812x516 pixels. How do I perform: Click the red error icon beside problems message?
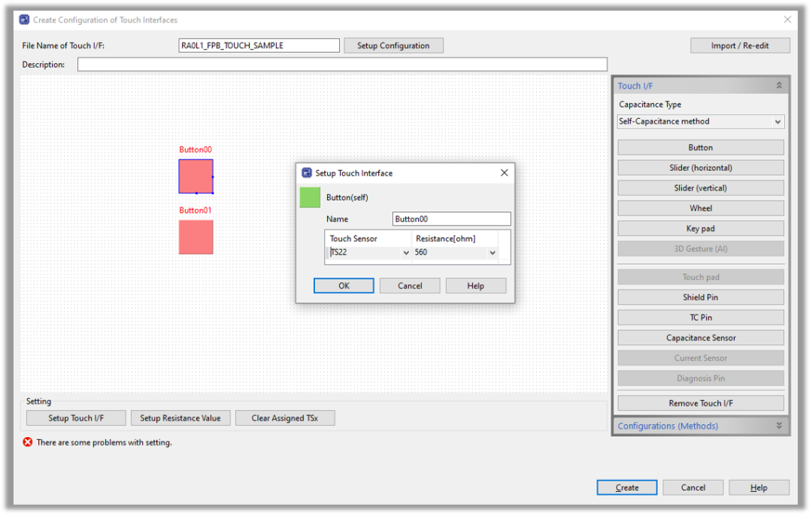28,442
